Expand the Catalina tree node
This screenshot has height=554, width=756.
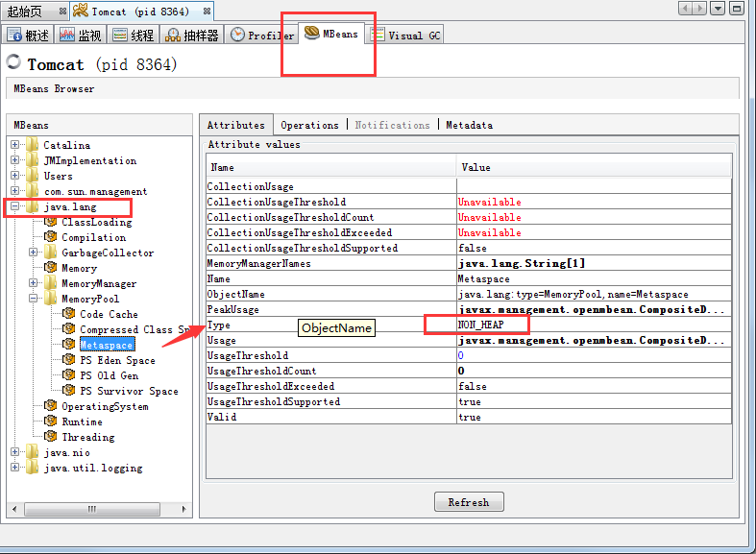[x=15, y=145]
